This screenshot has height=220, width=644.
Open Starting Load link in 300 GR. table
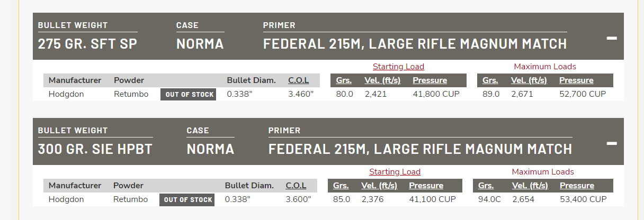point(395,172)
